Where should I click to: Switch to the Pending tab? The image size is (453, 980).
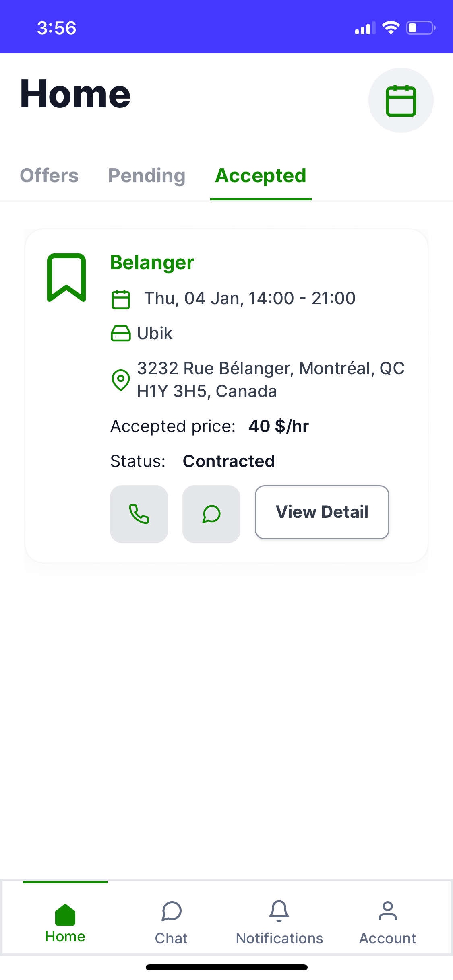point(147,176)
